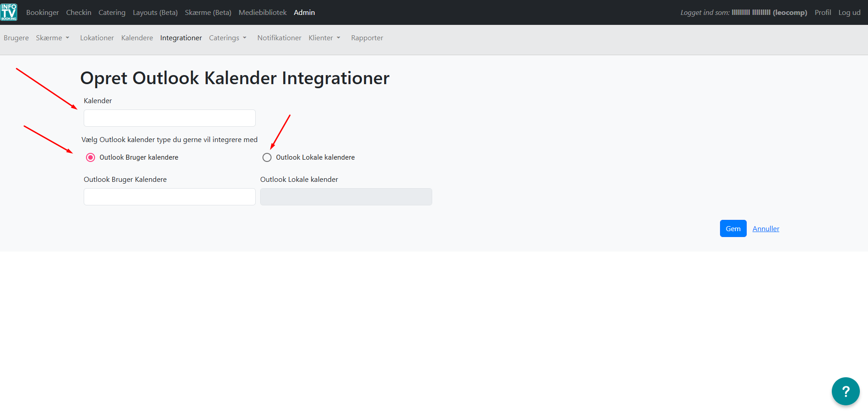Open Skærme (Beta) in top bar
The height and width of the screenshot is (413, 868).
click(208, 13)
